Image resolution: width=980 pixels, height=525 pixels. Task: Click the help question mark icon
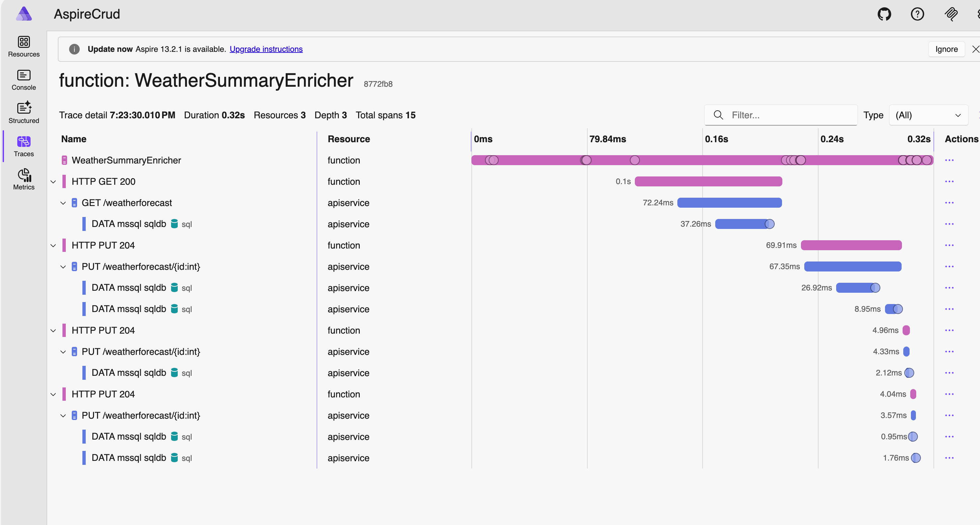click(x=917, y=15)
